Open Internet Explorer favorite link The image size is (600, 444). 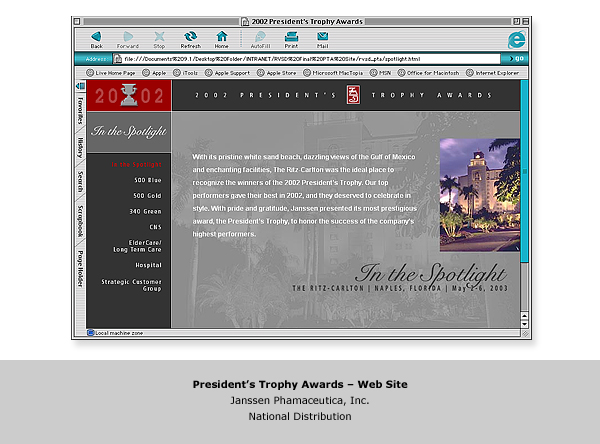point(492,73)
